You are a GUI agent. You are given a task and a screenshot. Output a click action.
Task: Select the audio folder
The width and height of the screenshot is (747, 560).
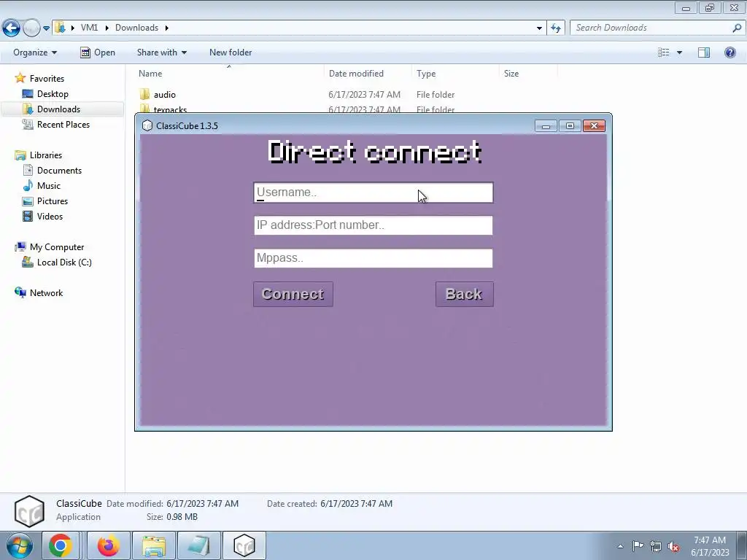click(x=165, y=95)
